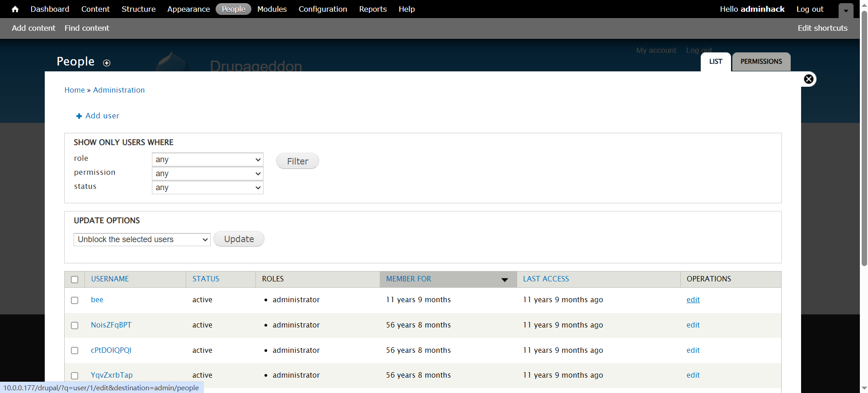Click the Member For sort arrow icon
Viewport: 868px width, 393px height.
[505, 280]
